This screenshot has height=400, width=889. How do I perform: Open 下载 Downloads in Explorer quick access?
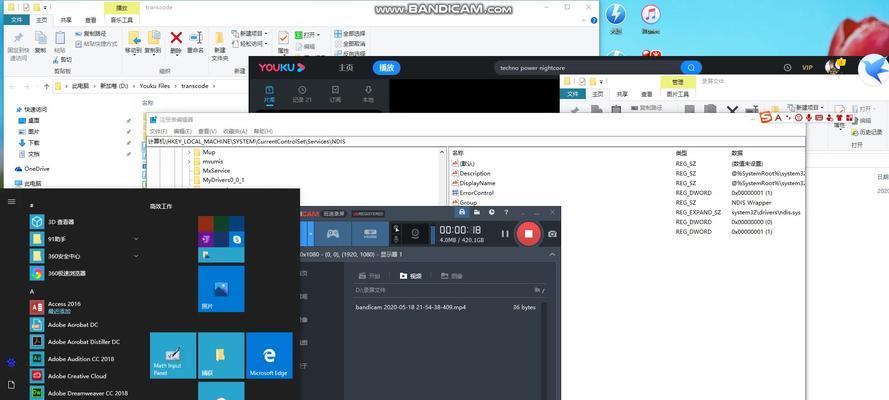click(x=29, y=143)
